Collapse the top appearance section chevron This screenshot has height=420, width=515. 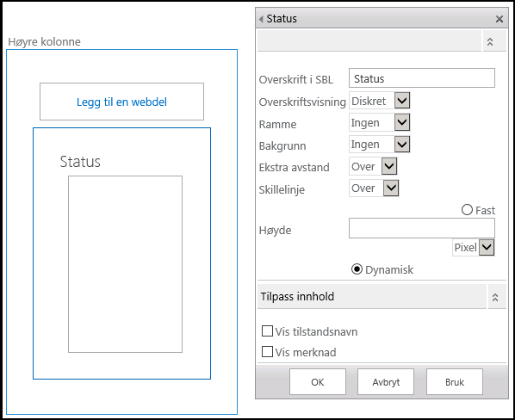[x=490, y=41]
